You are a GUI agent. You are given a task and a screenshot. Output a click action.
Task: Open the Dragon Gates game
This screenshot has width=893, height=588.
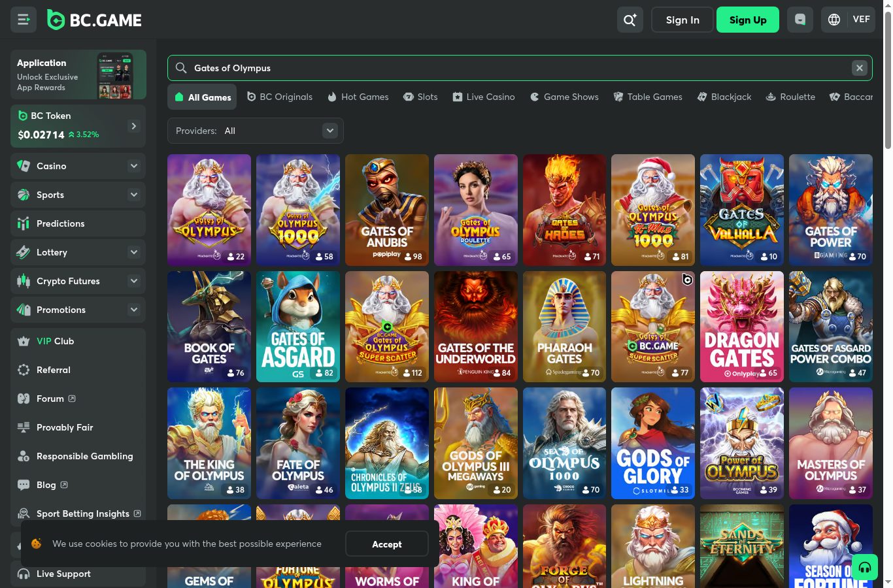coord(742,327)
